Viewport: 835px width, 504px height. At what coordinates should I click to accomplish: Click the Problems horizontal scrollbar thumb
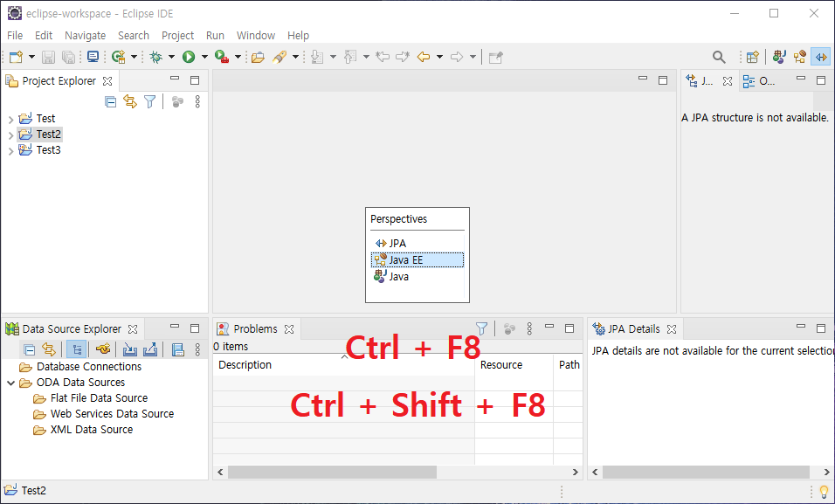pyautogui.click(x=332, y=472)
